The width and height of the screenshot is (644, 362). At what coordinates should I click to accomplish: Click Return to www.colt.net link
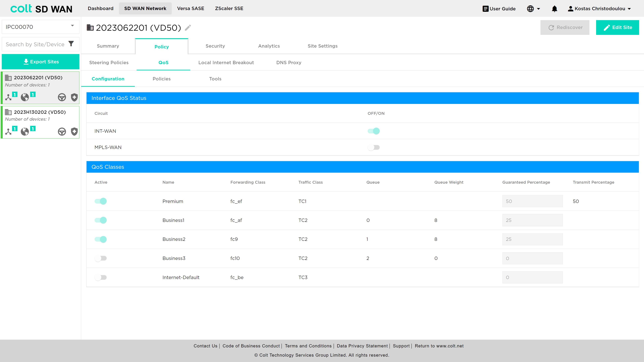439,346
